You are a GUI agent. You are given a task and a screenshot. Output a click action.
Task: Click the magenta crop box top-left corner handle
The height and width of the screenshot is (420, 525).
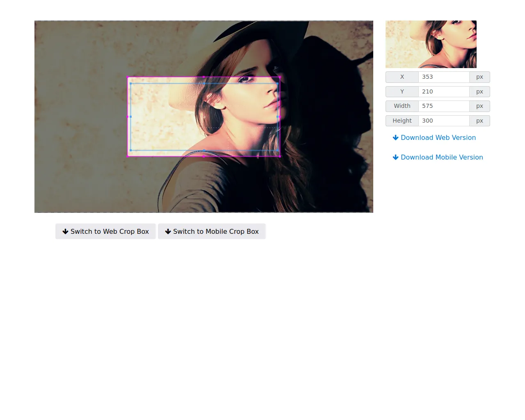pyautogui.click(x=128, y=77)
